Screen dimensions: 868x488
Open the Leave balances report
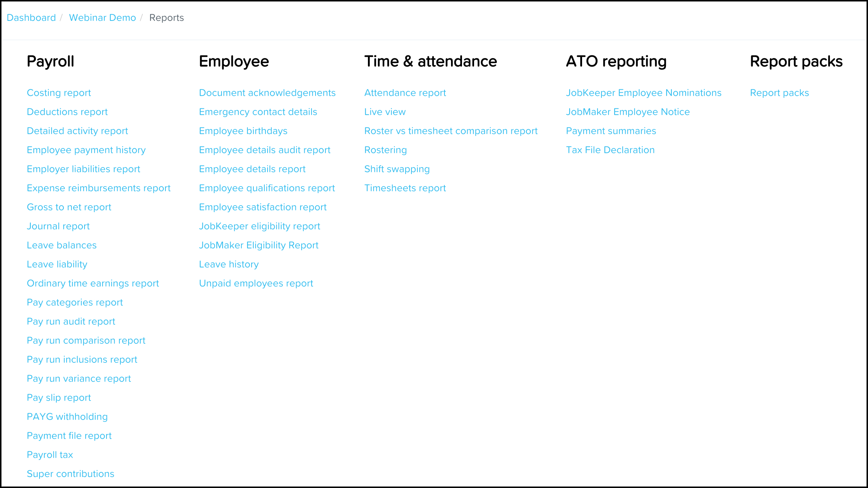62,245
